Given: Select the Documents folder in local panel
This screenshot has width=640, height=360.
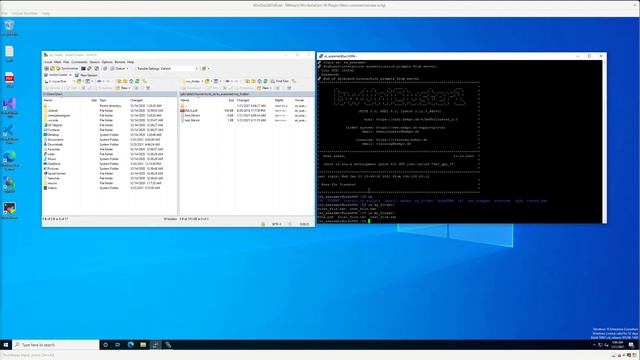Looking at the screenshot, I should 53,140.
